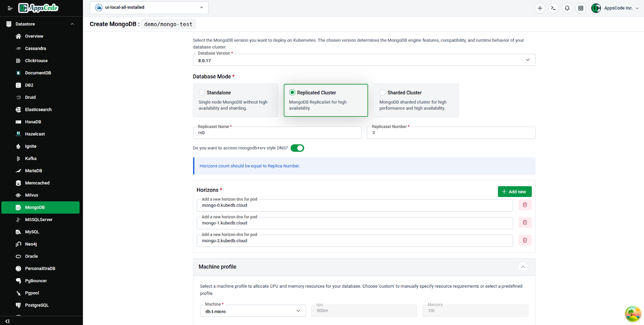The height and width of the screenshot is (325, 644).
Task: Toggle mongodb+srv style DNS switch
Action: (297, 148)
